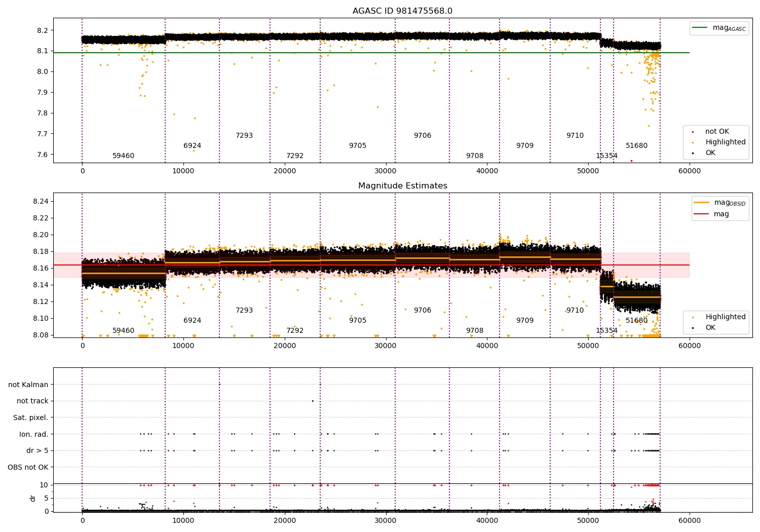Click obsid label 9709 in Magnitude Estimates plot
This screenshot has height=532, width=760.
[x=525, y=321]
